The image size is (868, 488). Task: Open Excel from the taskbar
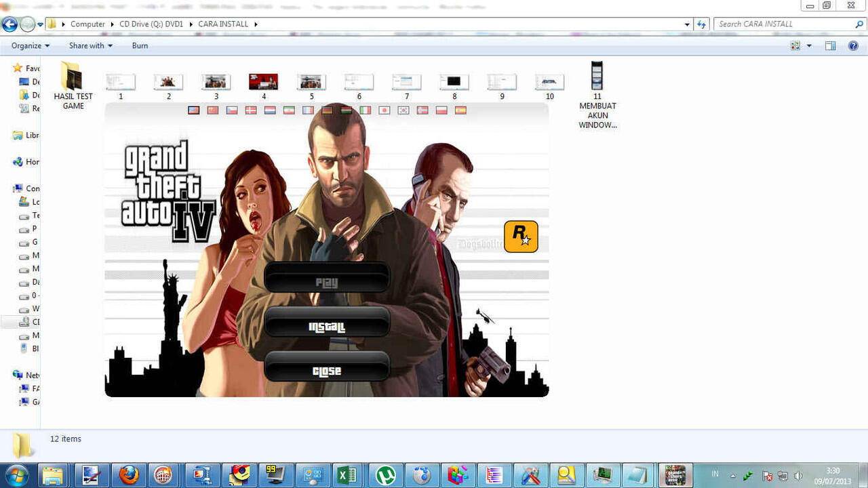(x=348, y=475)
